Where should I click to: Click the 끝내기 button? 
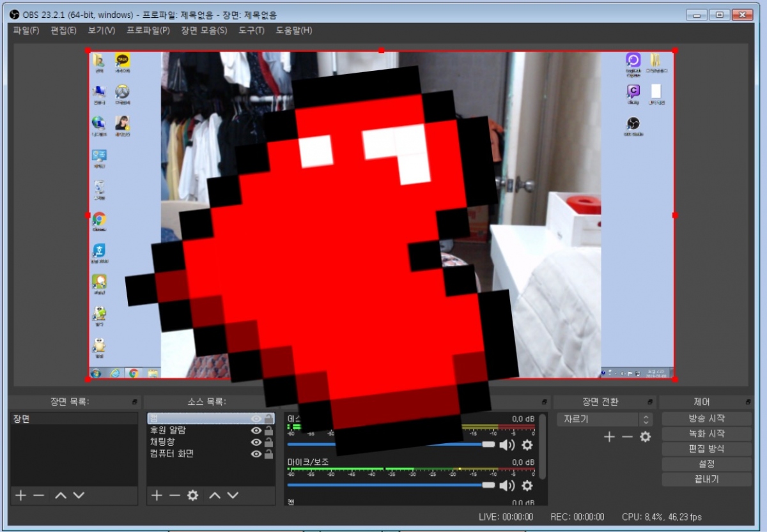tap(706, 479)
